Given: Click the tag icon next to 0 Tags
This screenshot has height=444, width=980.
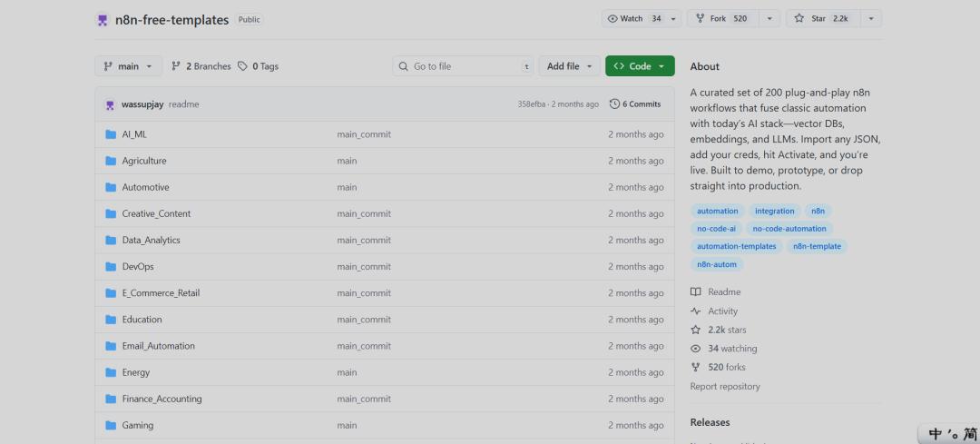Looking at the screenshot, I should pyautogui.click(x=243, y=66).
